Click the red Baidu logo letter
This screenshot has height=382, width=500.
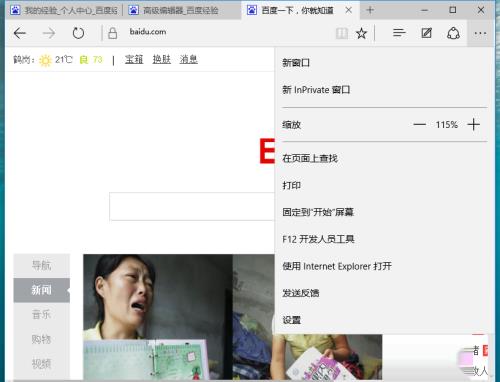pos(267,151)
